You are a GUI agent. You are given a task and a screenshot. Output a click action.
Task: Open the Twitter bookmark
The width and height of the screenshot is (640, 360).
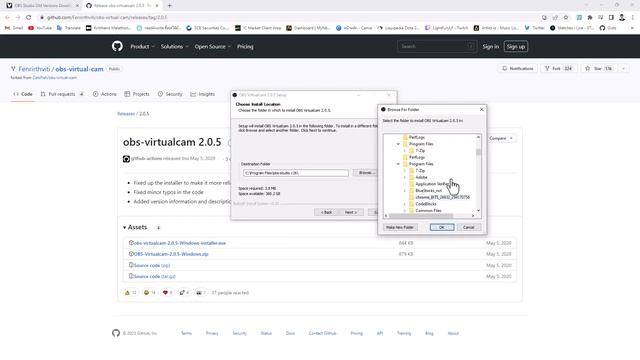[x=535, y=28]
